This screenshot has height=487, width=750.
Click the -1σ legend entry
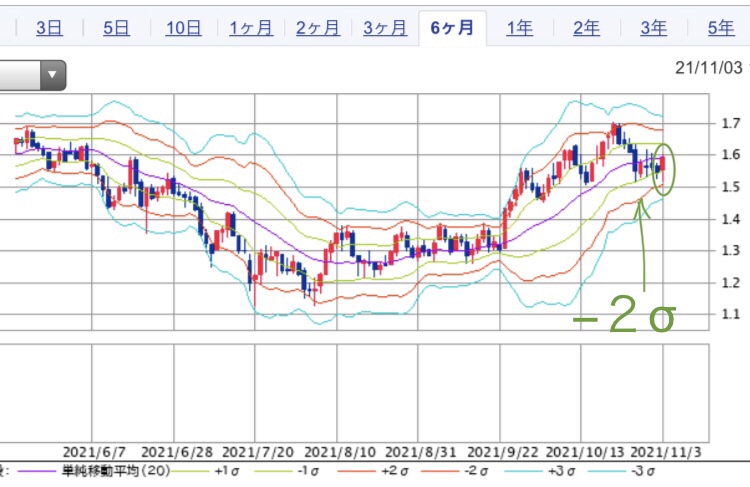pyautogui.click(x=308, y=471)
